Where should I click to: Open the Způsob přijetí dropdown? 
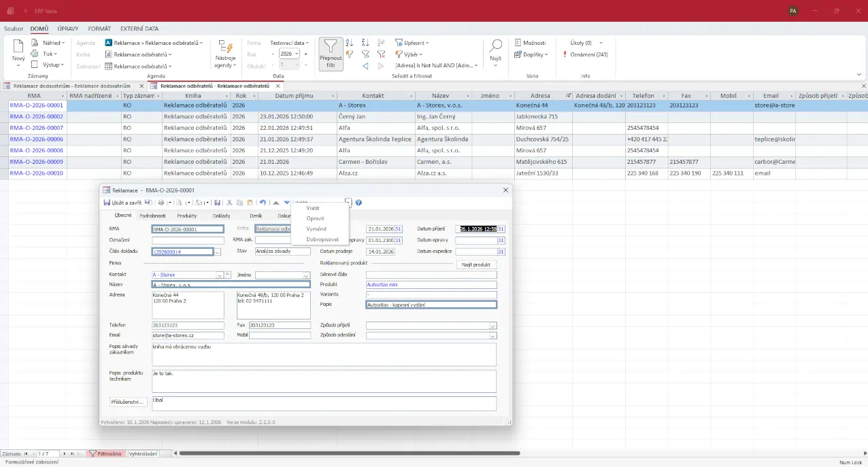coord(493,326)
